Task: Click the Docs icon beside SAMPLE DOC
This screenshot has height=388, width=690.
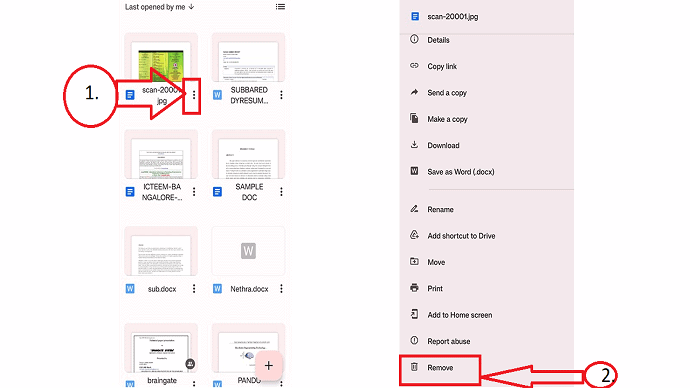Action: coord(217,192)
